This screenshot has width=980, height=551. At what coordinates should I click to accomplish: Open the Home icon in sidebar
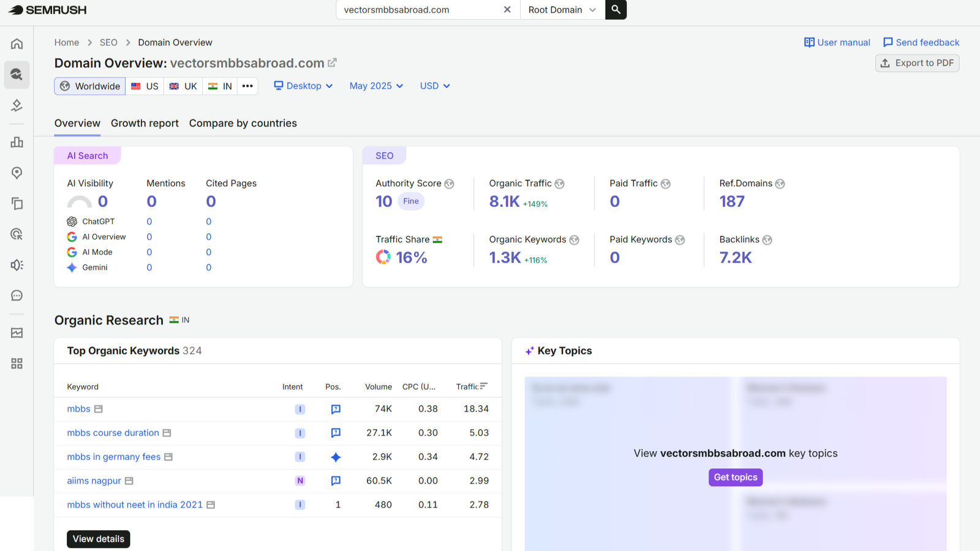click(x=17, y=43)
